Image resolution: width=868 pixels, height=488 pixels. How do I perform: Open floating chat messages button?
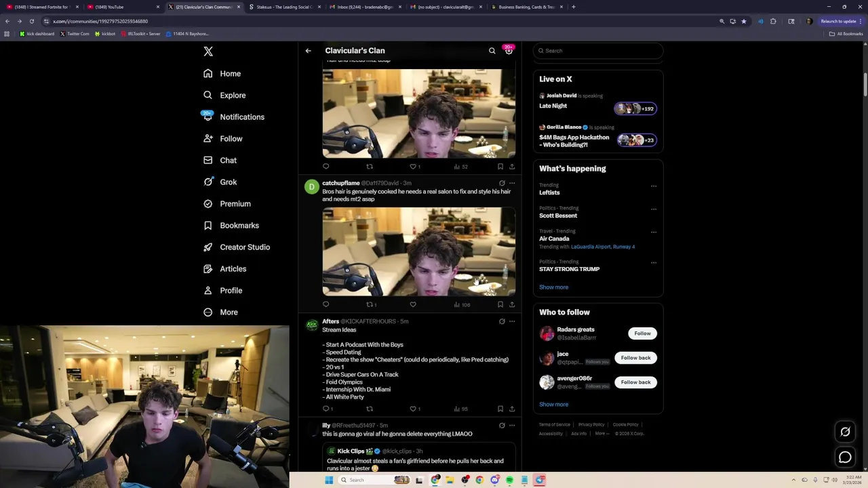pos(845,457)
